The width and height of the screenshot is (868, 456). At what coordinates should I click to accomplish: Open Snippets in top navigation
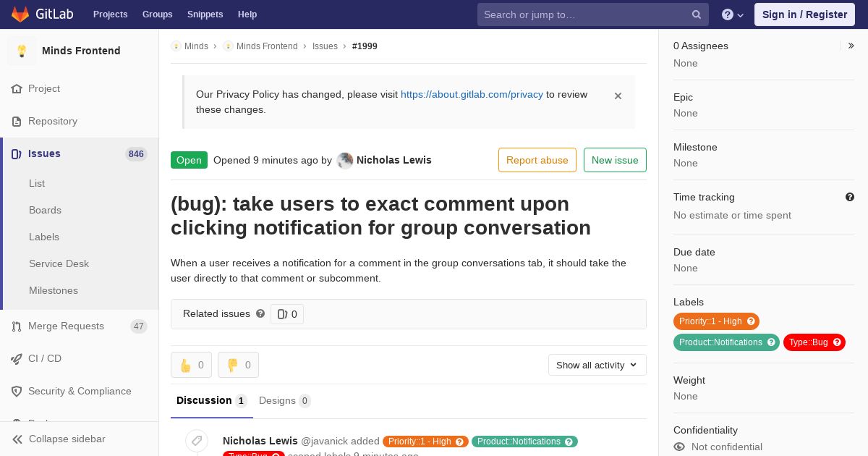click(x=205, y=14)
